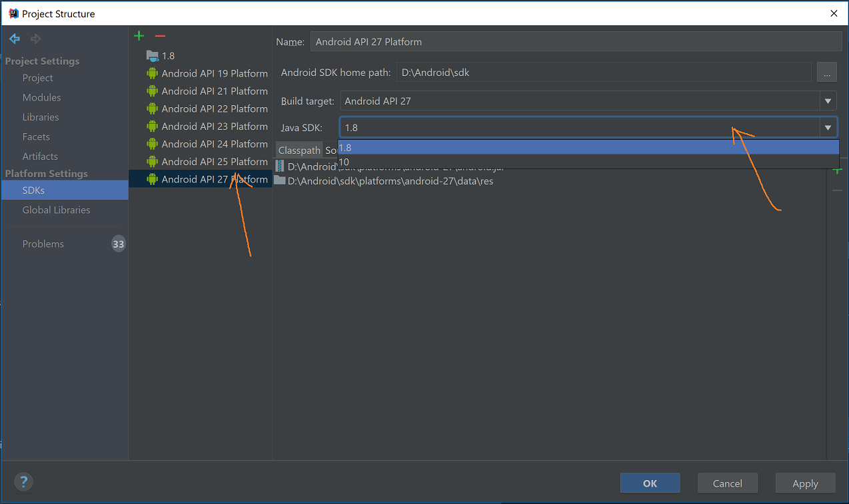This screenshot has height=504, width=849.
Task: Open the Libraries settings page
Action: click(x=41, y=117)
